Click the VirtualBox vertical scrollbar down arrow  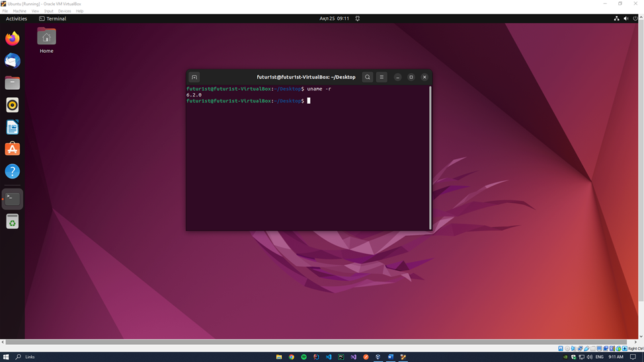641,336
